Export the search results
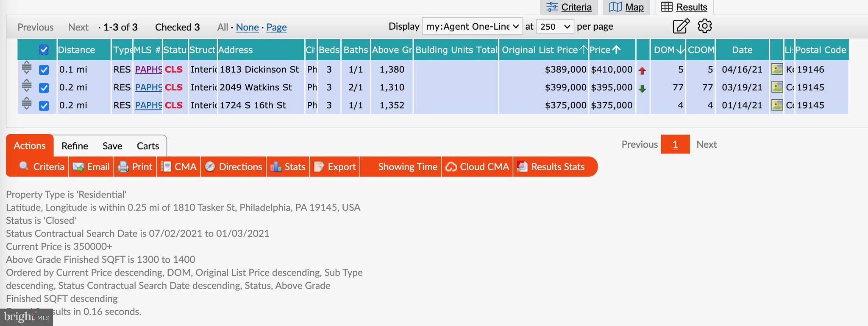868x326 pixels. (x=334, y=167)
